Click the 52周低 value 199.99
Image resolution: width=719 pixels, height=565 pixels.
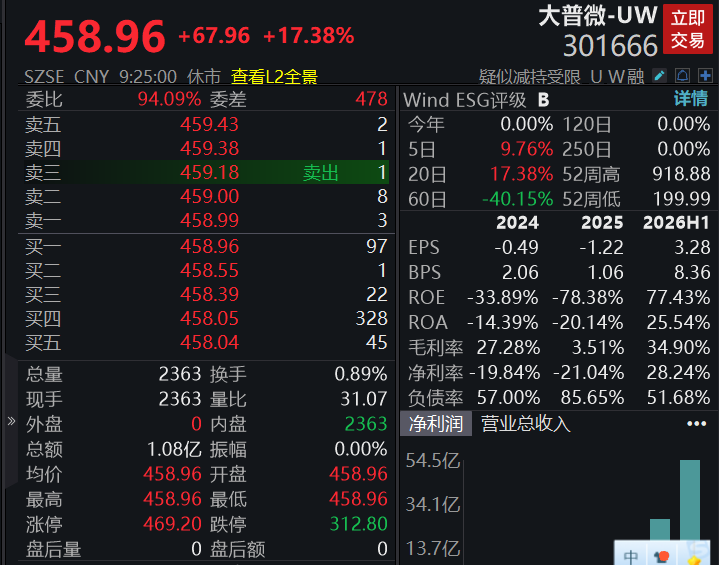click(x=681, y=199)
